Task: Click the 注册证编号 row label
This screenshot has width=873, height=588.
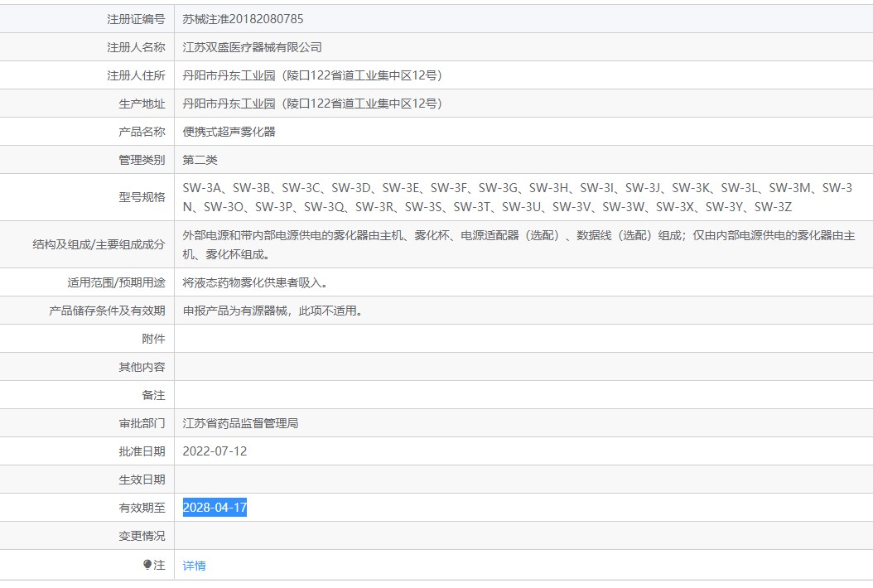Action: pyautogui.click(x=136, y=19)
